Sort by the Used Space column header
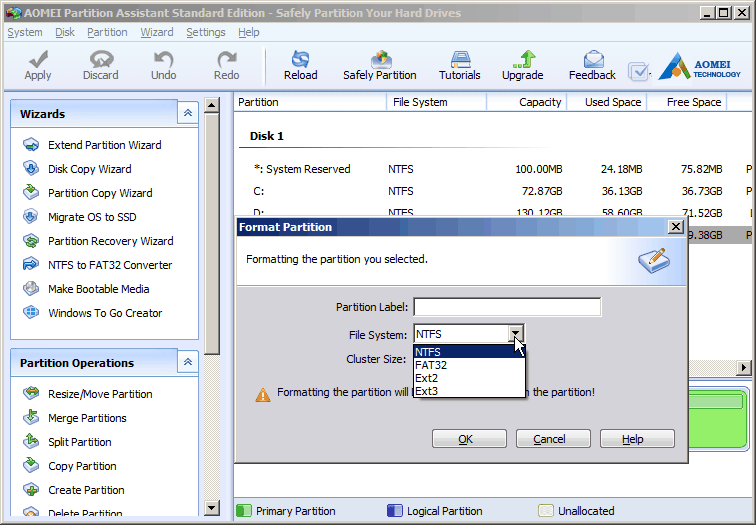This screenshot has width=756, height=525. (607, 102)
